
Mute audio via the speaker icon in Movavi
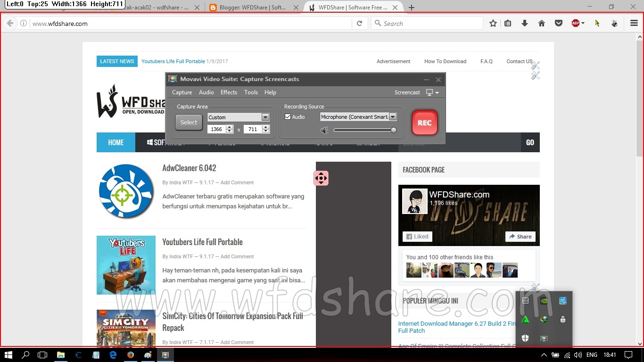pos(324,131)
